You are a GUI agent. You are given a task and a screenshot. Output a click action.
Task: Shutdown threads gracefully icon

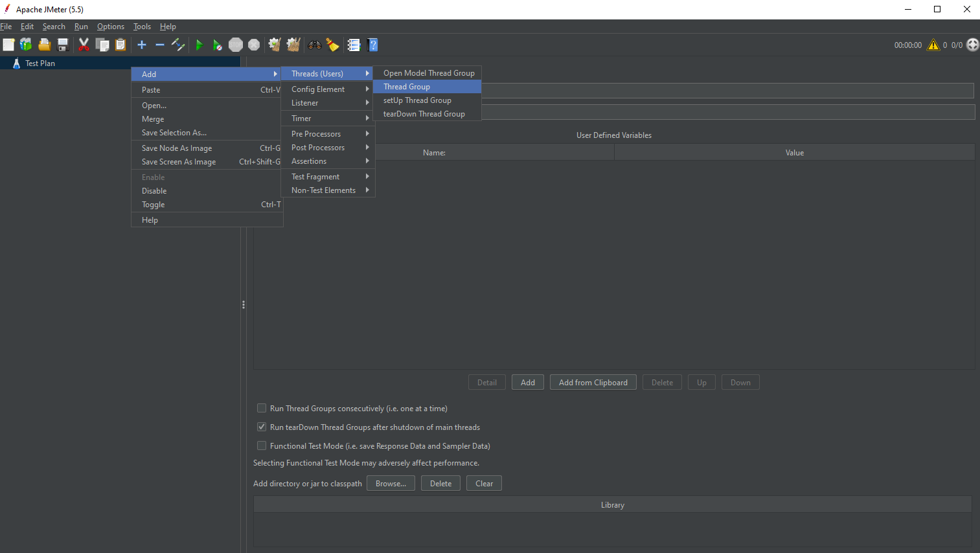[x=254, y=45]
